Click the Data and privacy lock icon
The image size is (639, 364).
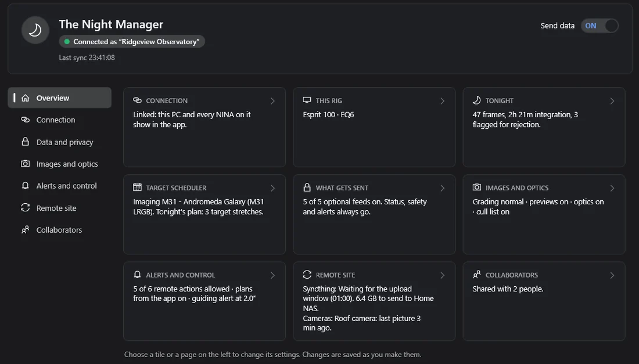coord(25,142)
